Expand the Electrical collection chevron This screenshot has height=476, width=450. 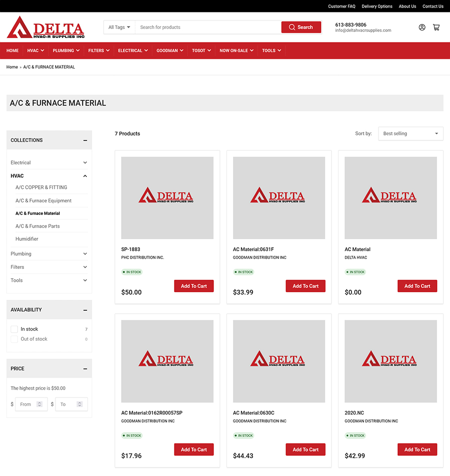click(85, 163)
